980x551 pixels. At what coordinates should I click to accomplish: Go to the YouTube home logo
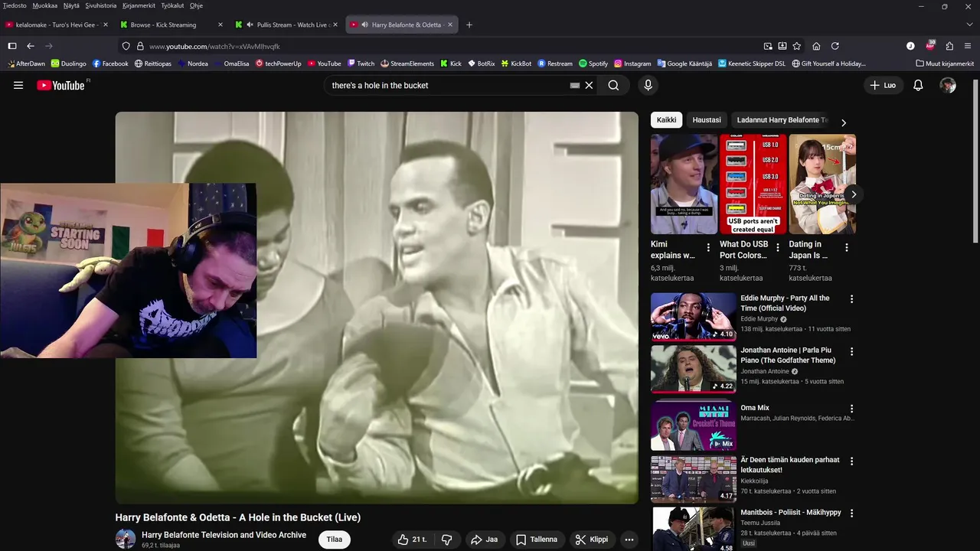point(61,85)
